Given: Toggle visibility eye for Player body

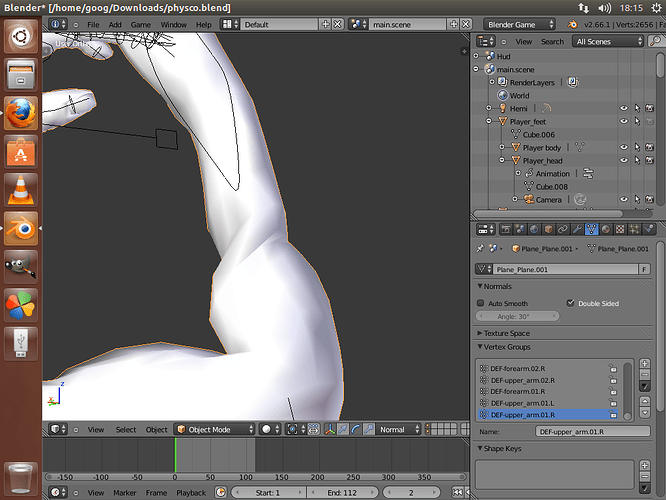Looking at the screenshot, I should coord(624,147).
